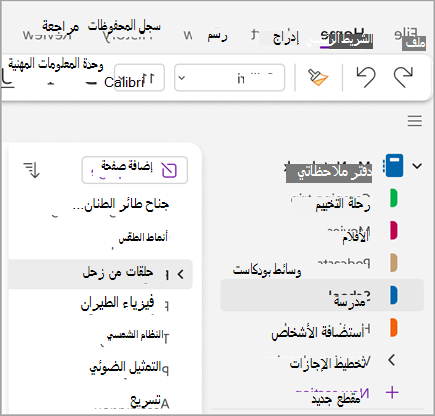Click the Undo arrow in the toolbar
This screenshot has width=435, height=416.
tap(366, 77)
